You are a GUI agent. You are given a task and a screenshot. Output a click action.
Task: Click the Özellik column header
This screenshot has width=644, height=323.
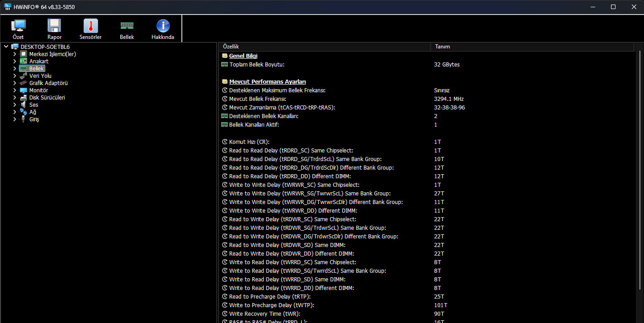click(325, 47)
